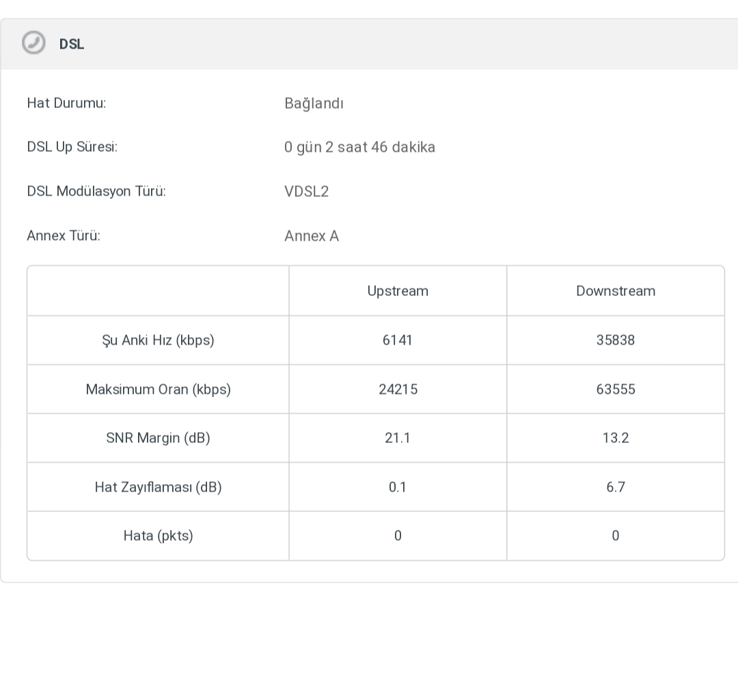Click the DSL phone icon in header

(x=33, y=43)
